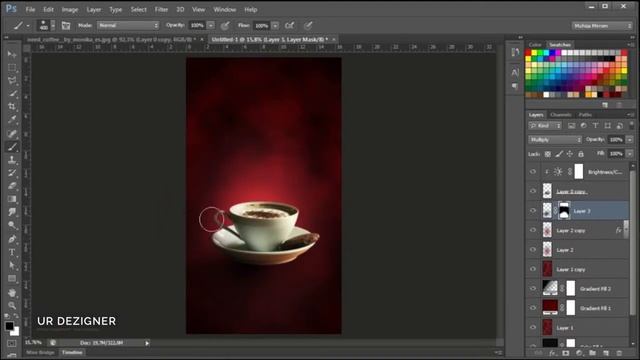
Task: Select Layer 3 layer mask thumbnail
Action: (564, 211)
